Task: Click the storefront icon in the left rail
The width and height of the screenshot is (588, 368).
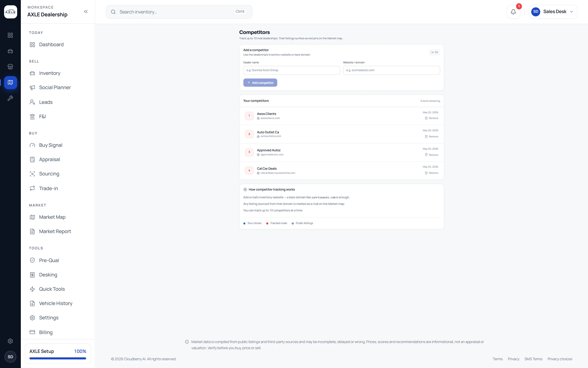Action: click(10, 67)
